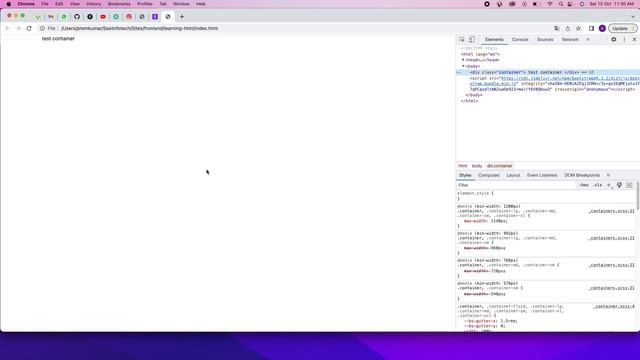Go back in browser history
640x360 pixels.
point(8,29)
